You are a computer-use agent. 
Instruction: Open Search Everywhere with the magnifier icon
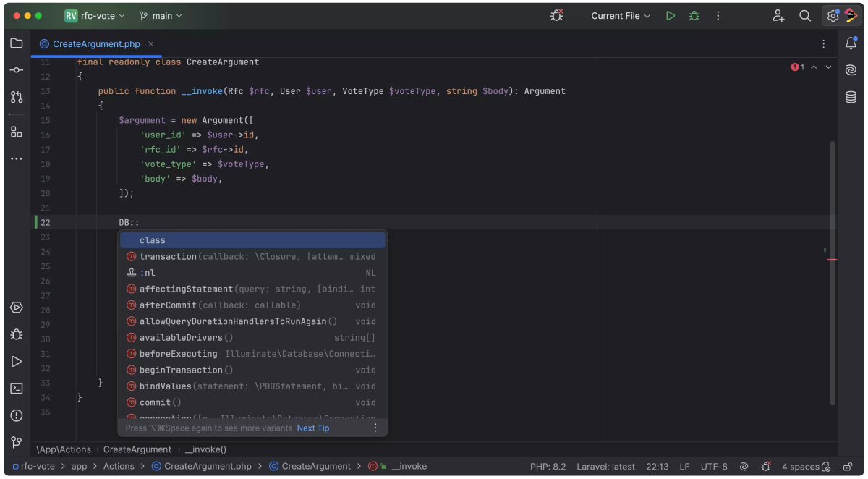pyautogui.click(x=805, y=15)
